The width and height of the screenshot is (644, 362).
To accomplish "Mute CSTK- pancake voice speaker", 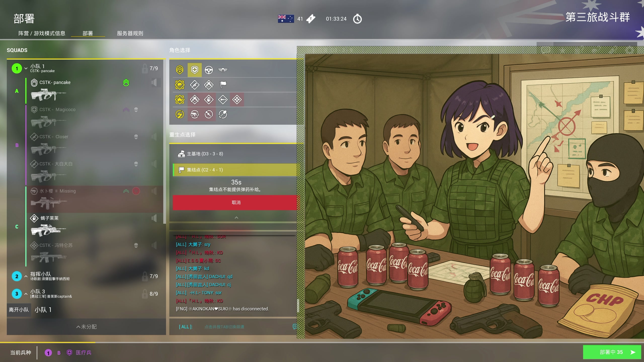I will (x=154, y=83).
